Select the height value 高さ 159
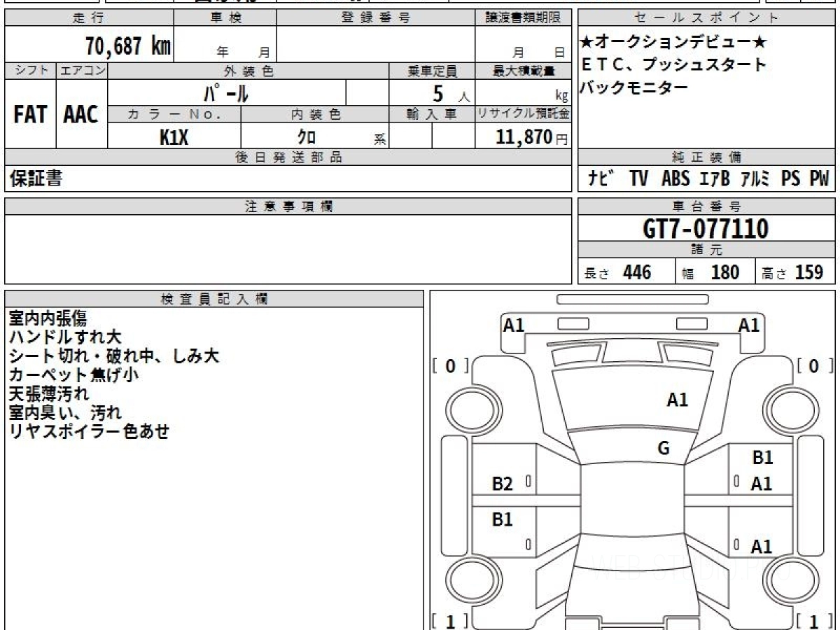The width and height of the screenshot is (840, 630). pyautogui.click(x=792, y=272)
